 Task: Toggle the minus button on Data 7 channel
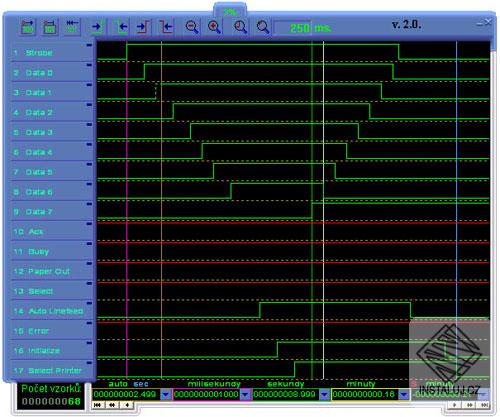(x=89, y=204)
